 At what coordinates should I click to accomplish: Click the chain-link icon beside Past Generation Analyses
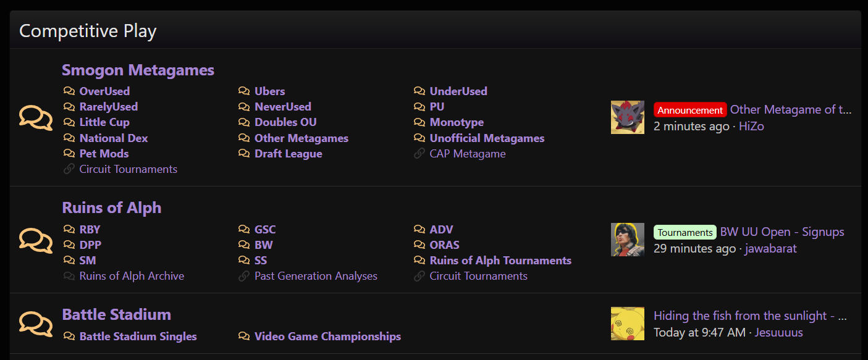[x=244, y=276]
